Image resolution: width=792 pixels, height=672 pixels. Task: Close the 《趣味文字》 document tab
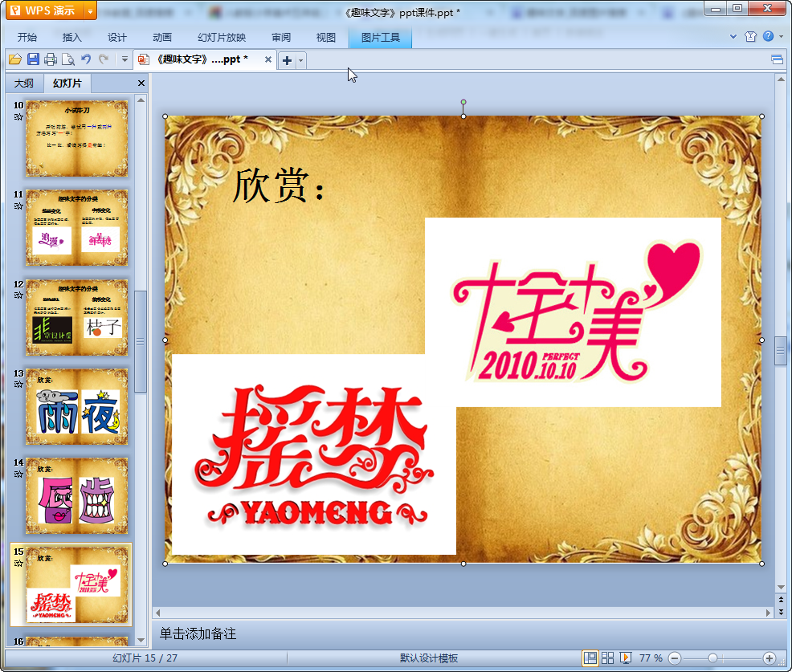coord(268,59)
